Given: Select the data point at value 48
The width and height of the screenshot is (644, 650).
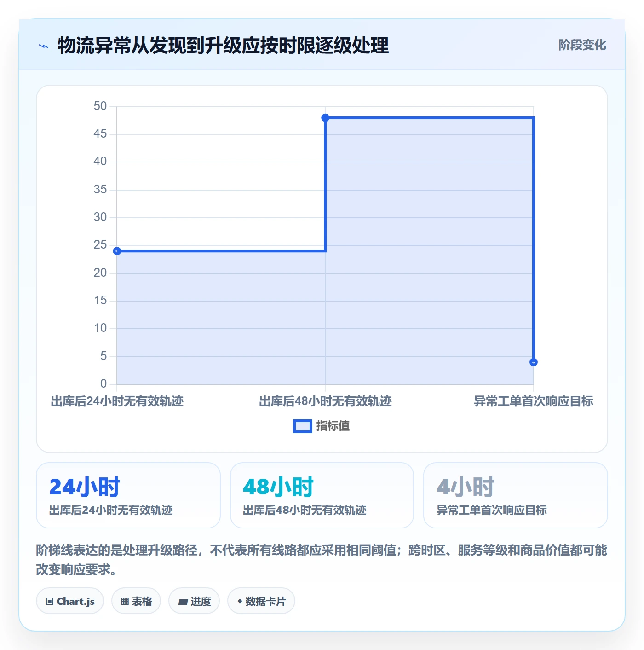Looking at the screenshot, I should [325, 117].
